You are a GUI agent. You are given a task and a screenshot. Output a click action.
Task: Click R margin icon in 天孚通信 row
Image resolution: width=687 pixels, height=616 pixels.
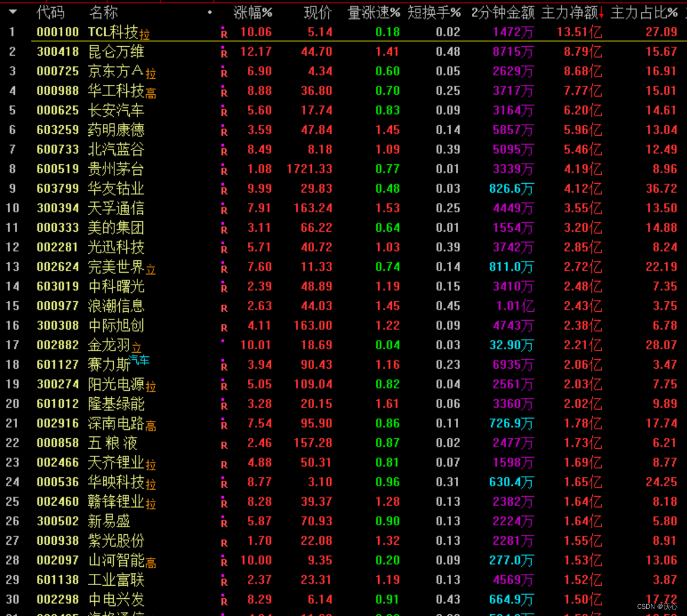click(x=224, y=210)
